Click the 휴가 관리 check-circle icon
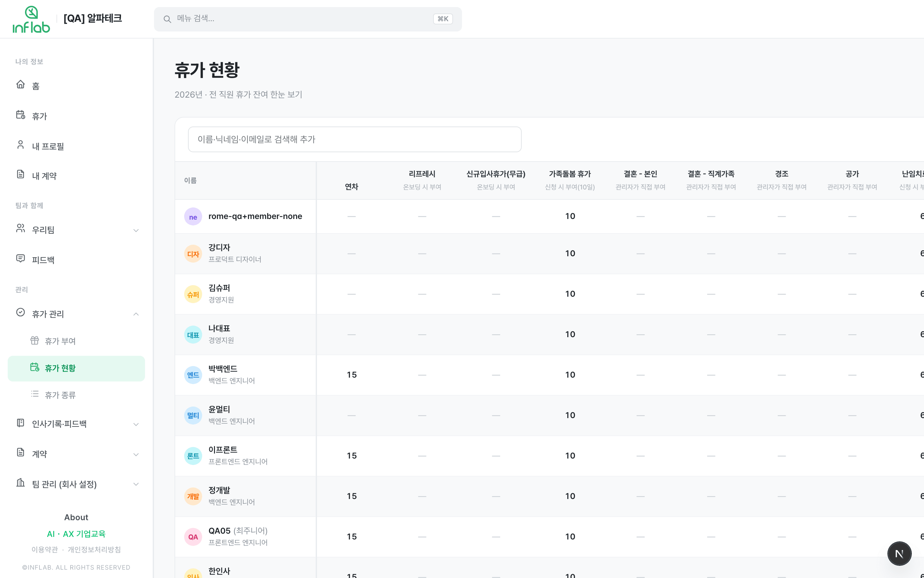The width and height of the screenshot is (924, 578). click(x=21, y=313)
